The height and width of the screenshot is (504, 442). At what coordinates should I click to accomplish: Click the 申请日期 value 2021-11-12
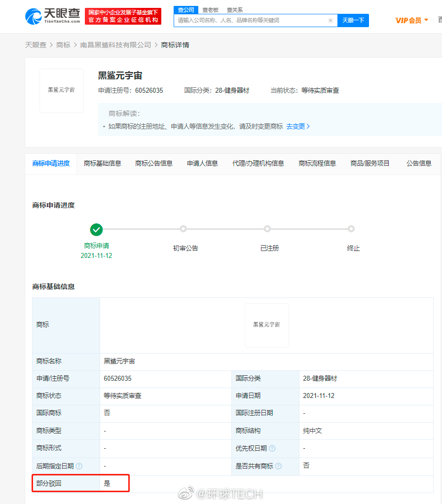pyautogui.click(x=319, y=396)
